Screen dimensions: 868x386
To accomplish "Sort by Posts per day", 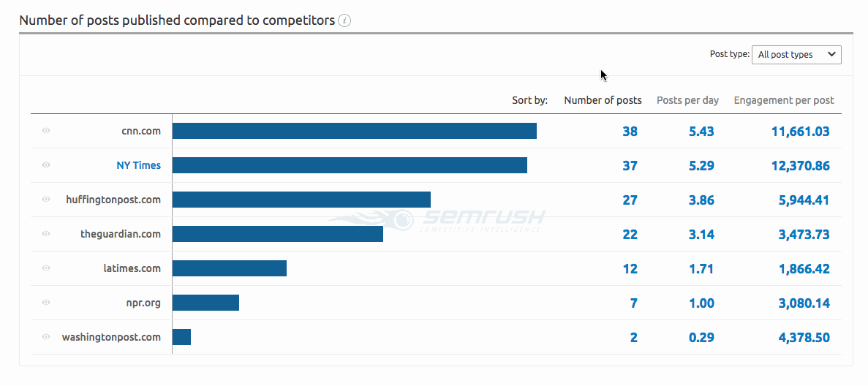I will (687, 100).
